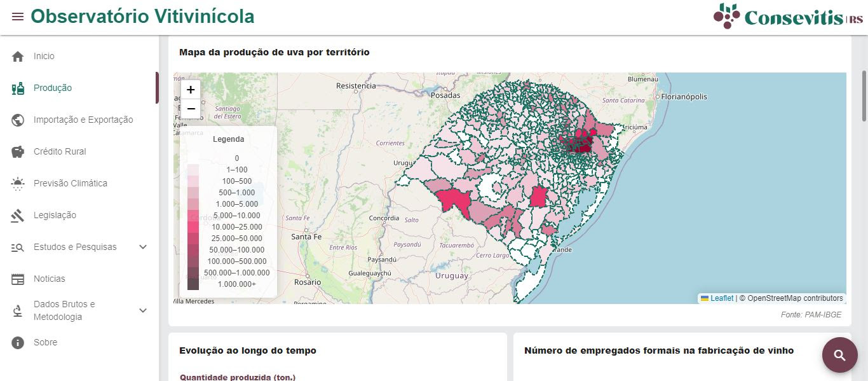Expand Dados Brutos e Metodologia chevron
The image size is (868, 381).
(143, 310)
